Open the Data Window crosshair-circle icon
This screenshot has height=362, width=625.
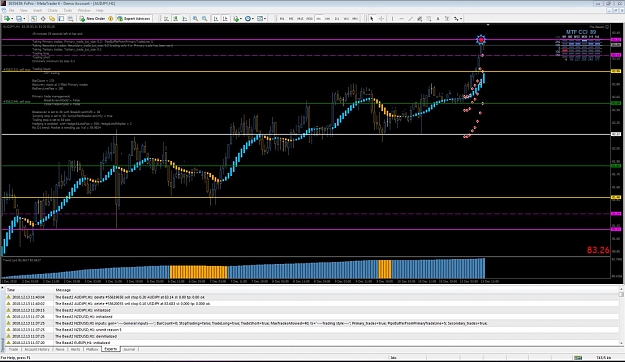coord(43,18)
